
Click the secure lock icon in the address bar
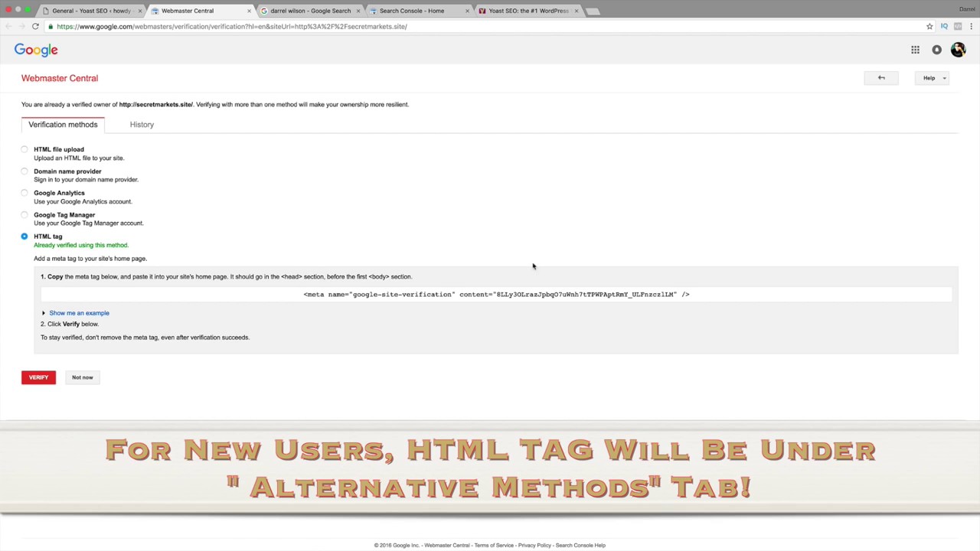coord(51,26)
